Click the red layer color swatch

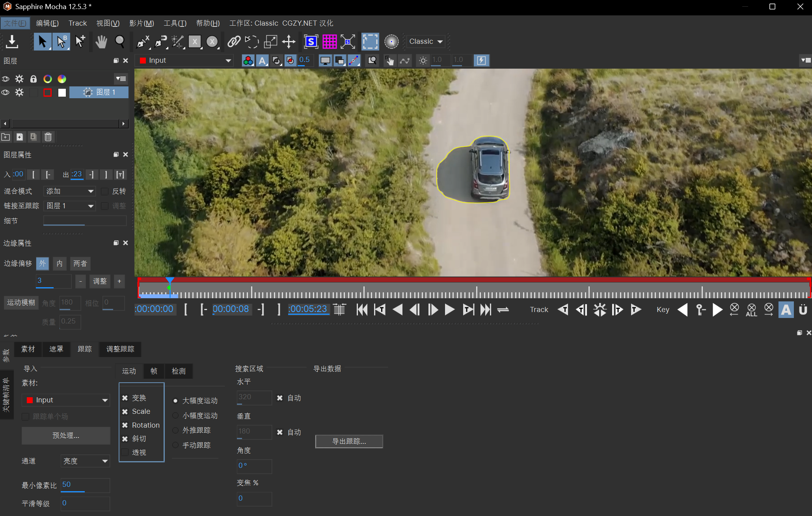(48, 92)
